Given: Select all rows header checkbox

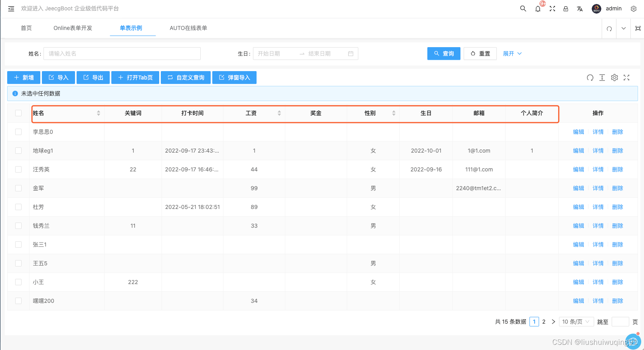Looking at the screenshot, I should [18, 113].
